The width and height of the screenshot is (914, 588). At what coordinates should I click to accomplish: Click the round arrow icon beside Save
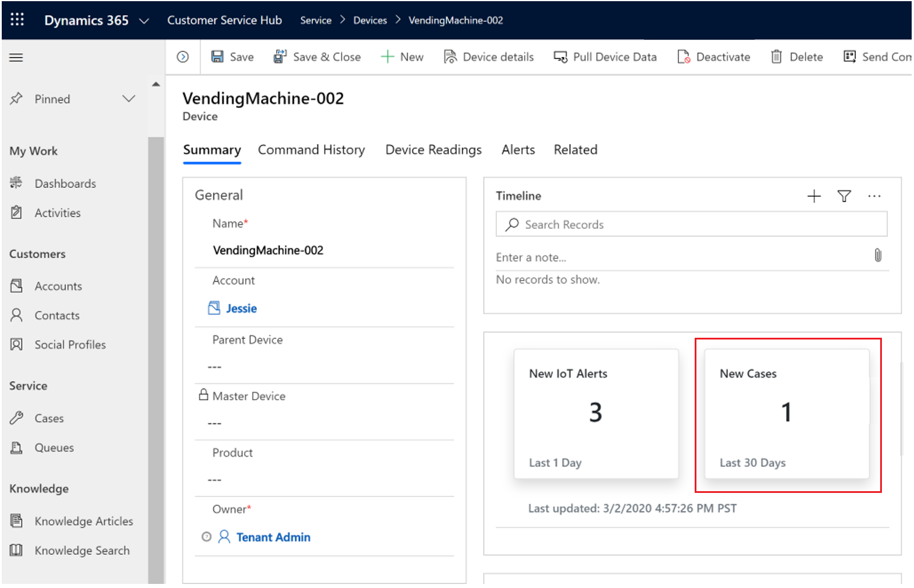pos(183,57)
